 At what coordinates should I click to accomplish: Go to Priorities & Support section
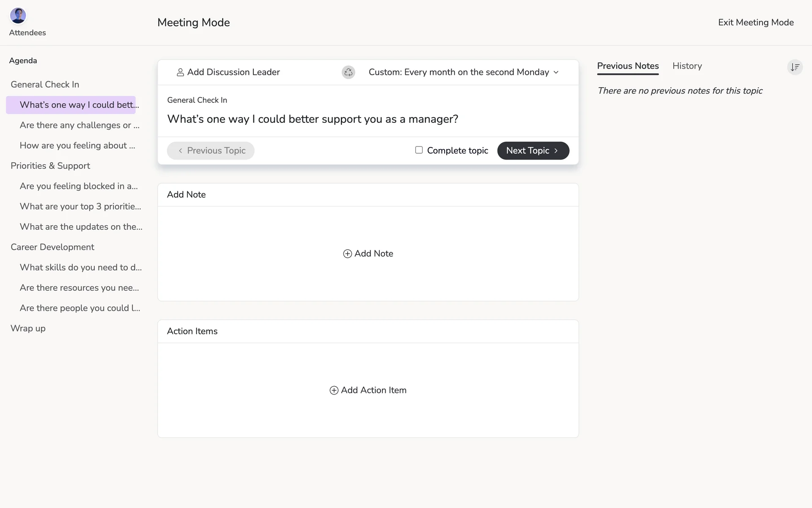(50, 166)
